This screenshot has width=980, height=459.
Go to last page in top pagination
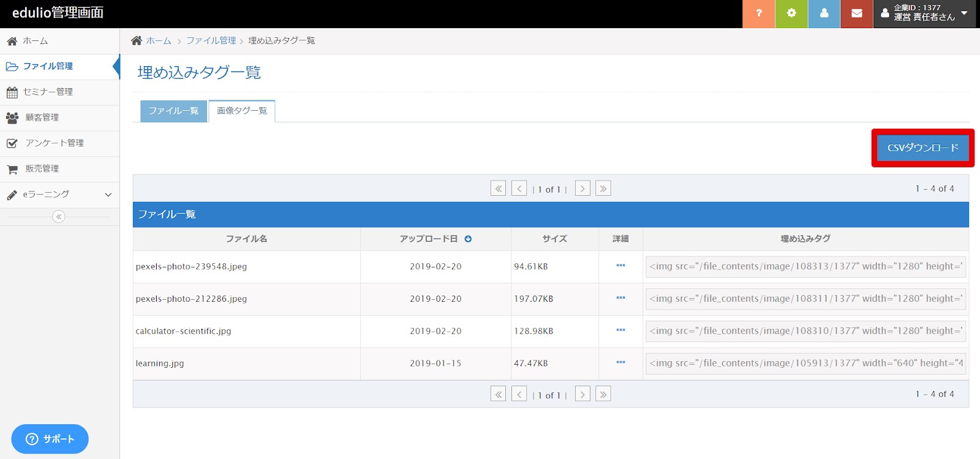pos(603,188)
